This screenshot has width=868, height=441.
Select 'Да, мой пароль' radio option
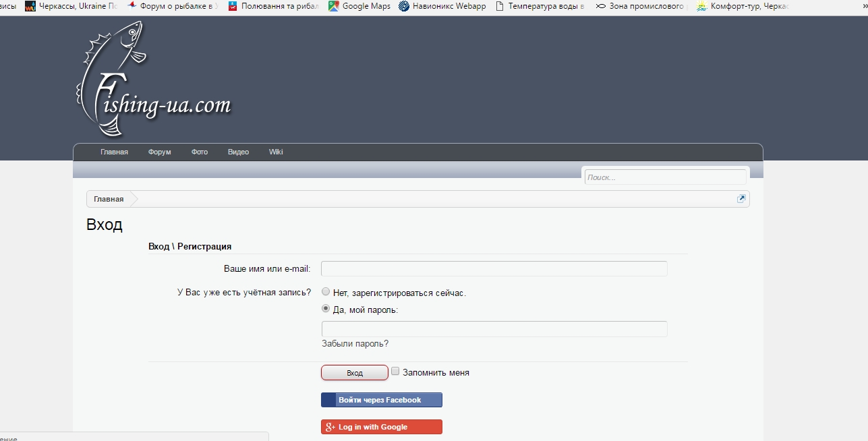point(326,310)
